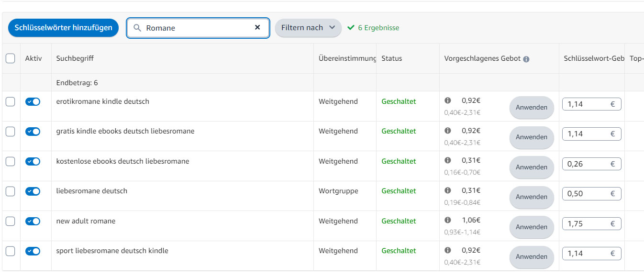The image size is (644, 277).
Task: Click the search magnifier icon
Action: [137, 28]
